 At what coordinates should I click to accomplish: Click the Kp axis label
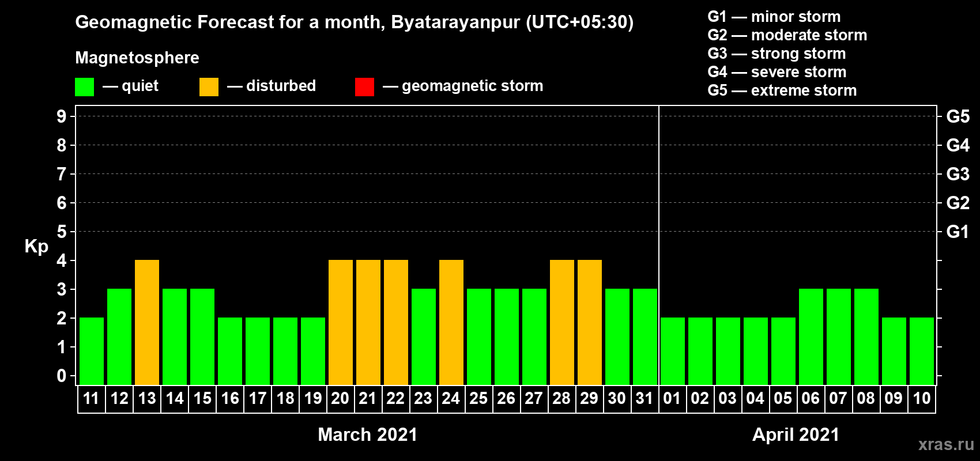tap(36, 247)
